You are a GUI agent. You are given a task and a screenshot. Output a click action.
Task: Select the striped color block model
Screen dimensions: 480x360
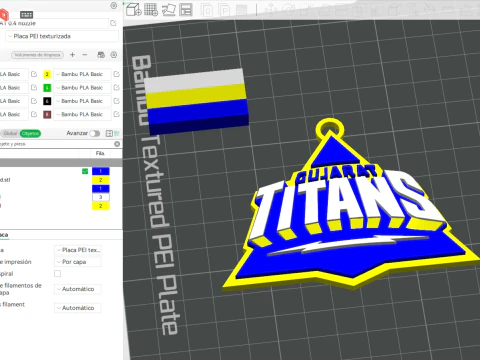[x=197, y=101]
